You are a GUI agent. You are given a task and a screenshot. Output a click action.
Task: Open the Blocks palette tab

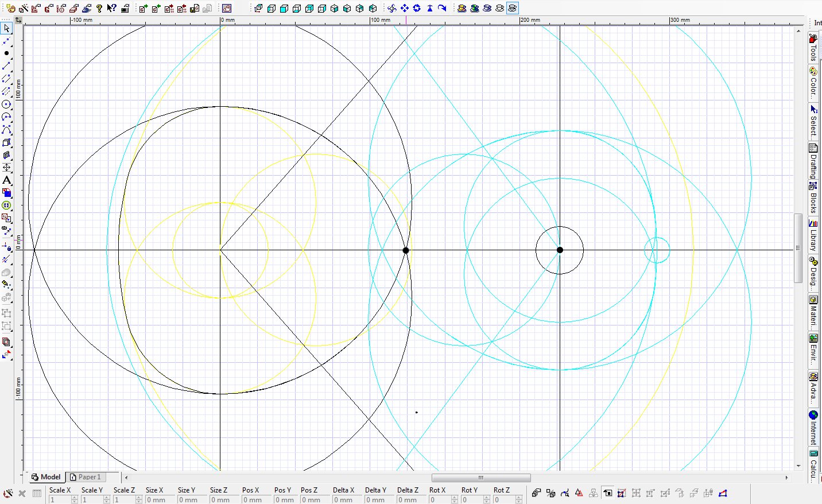[x=813, y=198]
